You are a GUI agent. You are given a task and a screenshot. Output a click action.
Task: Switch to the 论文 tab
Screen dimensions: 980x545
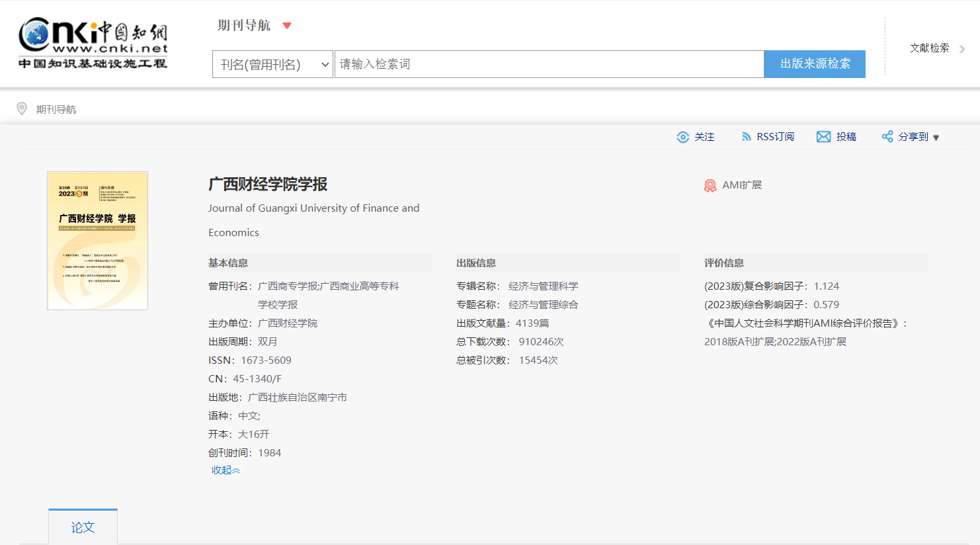(x=83, y=527)
